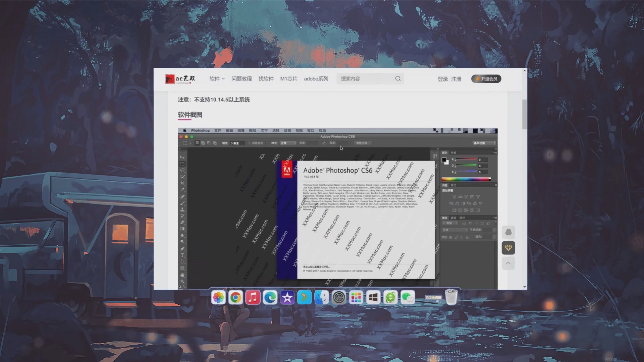Viewport: 644px width, 362px height.
Task: Click the 注意：不支持10.14.5以上系统 note text
Action: coord(214,100)
